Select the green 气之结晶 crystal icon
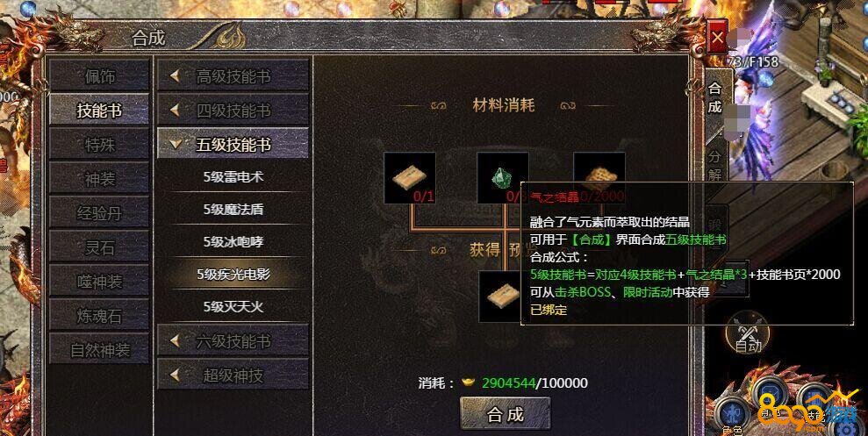The image size is (868, 436). [x=502, y=177]
